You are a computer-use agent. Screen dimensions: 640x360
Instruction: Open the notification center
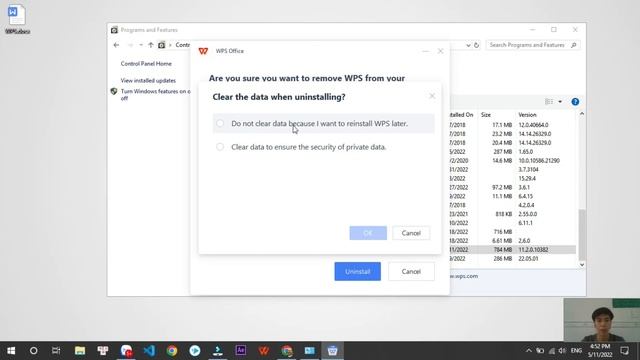[624, 351]
